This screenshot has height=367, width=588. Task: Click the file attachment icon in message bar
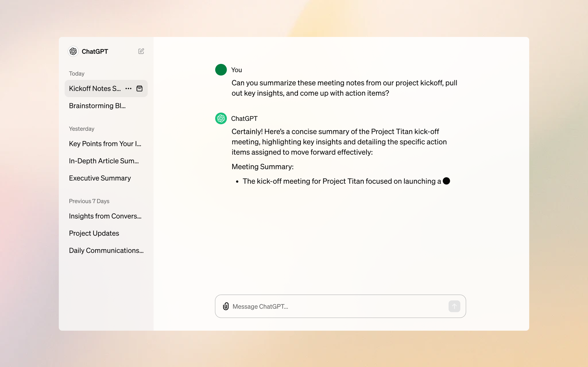click(226, 306)
